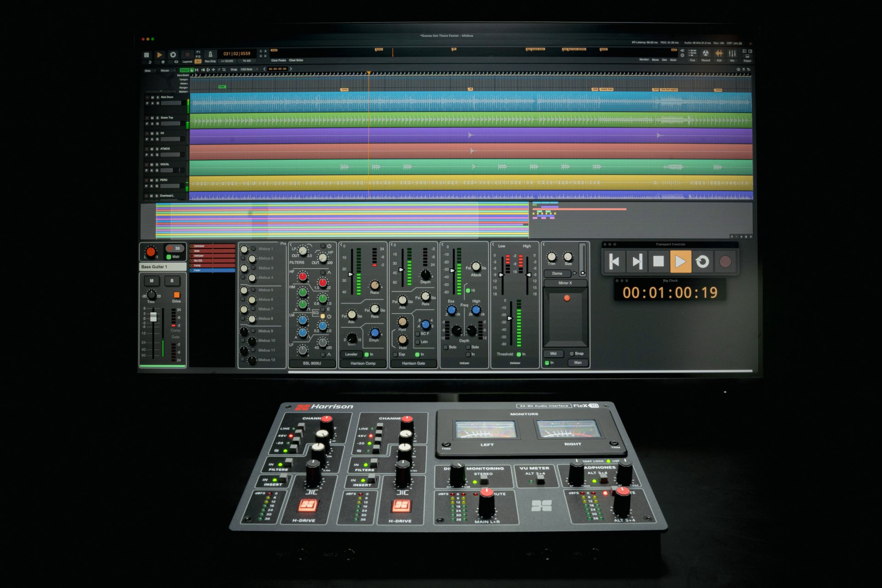This screenshot has height=588, width=882.
Task: Nudge the playhead forward with the right arrow
Action: click(291, 69)
